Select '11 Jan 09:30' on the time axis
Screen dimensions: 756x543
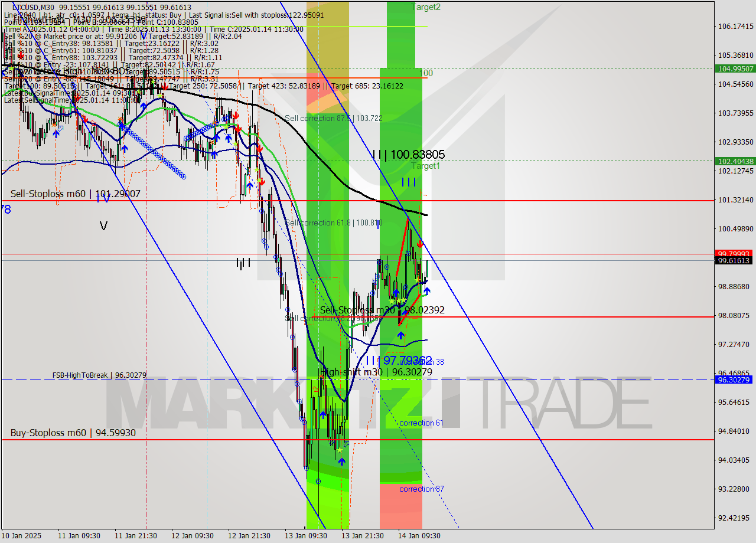click(79, 536)
